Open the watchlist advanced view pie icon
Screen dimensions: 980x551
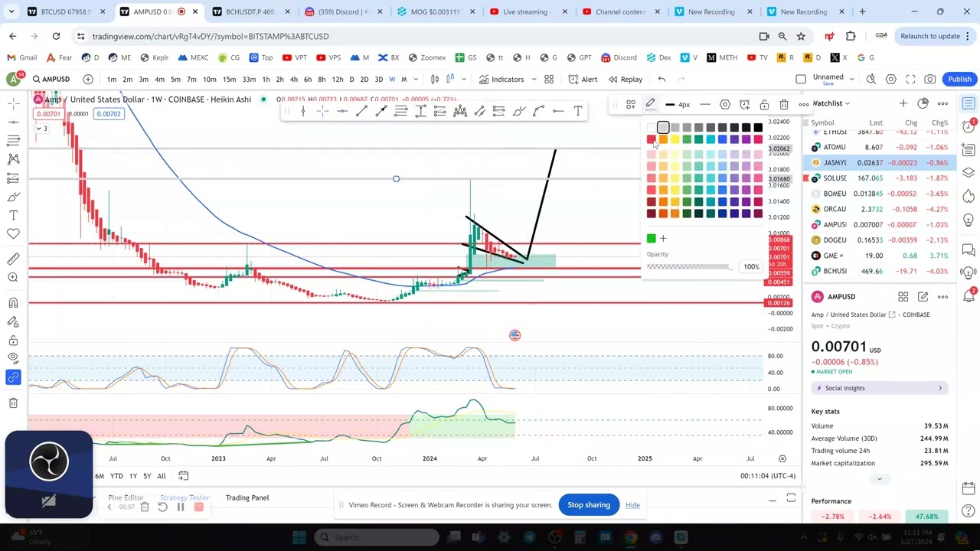(923, 103)
